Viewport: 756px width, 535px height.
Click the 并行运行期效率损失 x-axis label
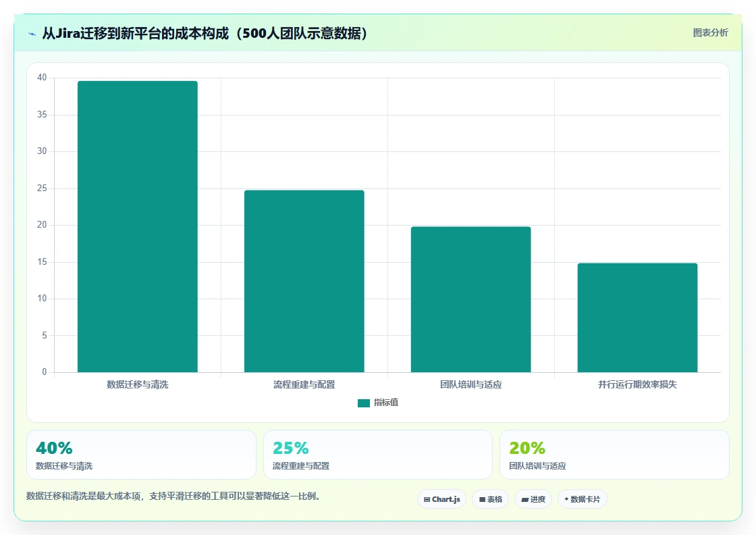click(637, 384)
